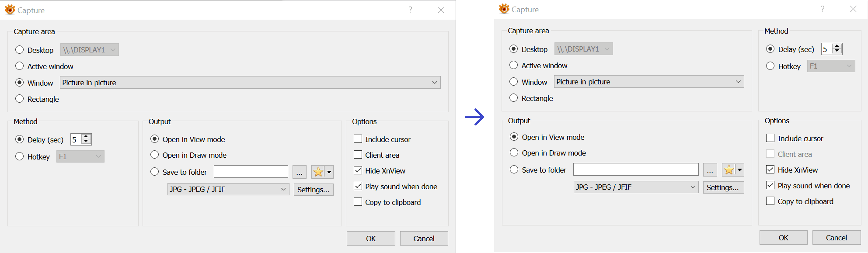Screen dimensions: 868x253
Task: Open the arrow beside the star in left dialog
Action: (x=329, y=172)
